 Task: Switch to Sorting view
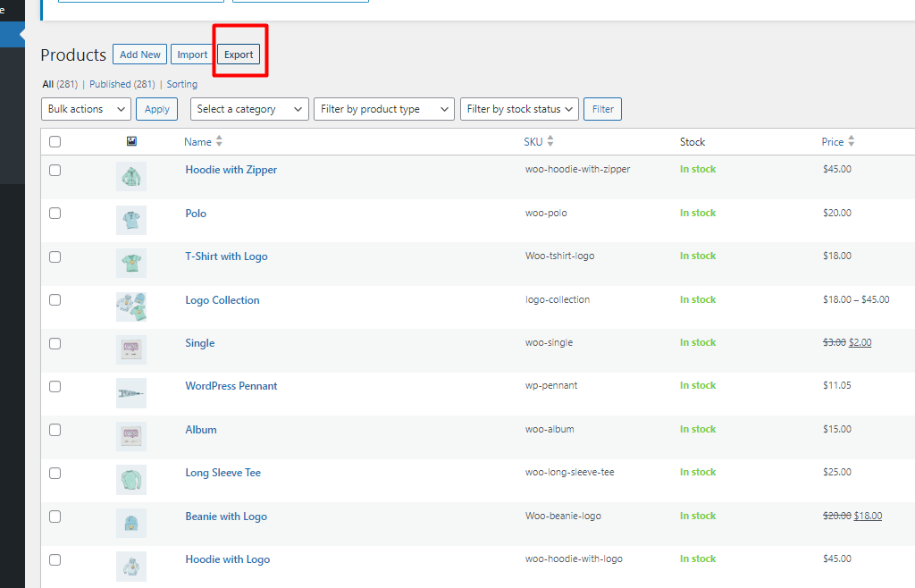tap(182, 84)
